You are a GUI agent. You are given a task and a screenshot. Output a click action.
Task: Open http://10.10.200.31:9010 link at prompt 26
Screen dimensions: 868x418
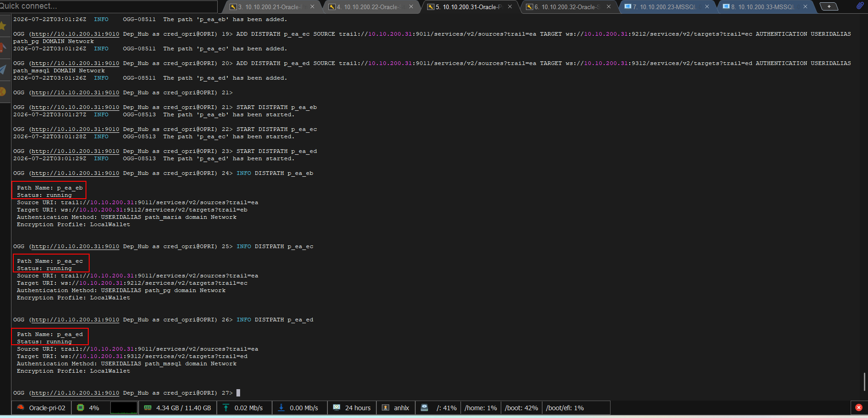(75, 320)
